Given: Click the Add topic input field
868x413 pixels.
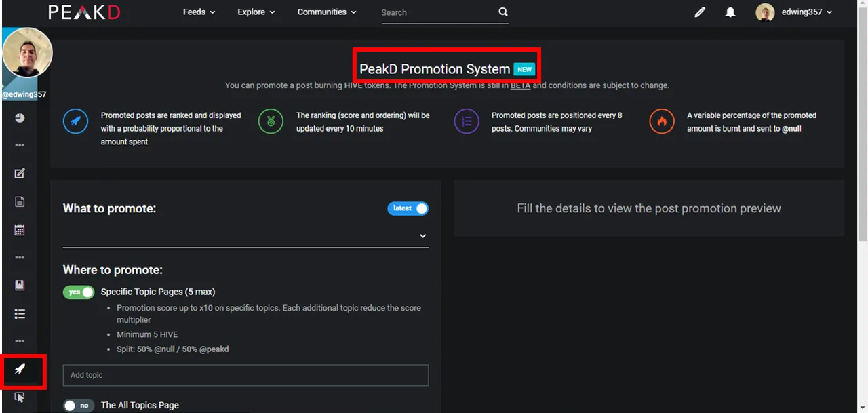Looking at the screenshot, I should click(245, 375).
